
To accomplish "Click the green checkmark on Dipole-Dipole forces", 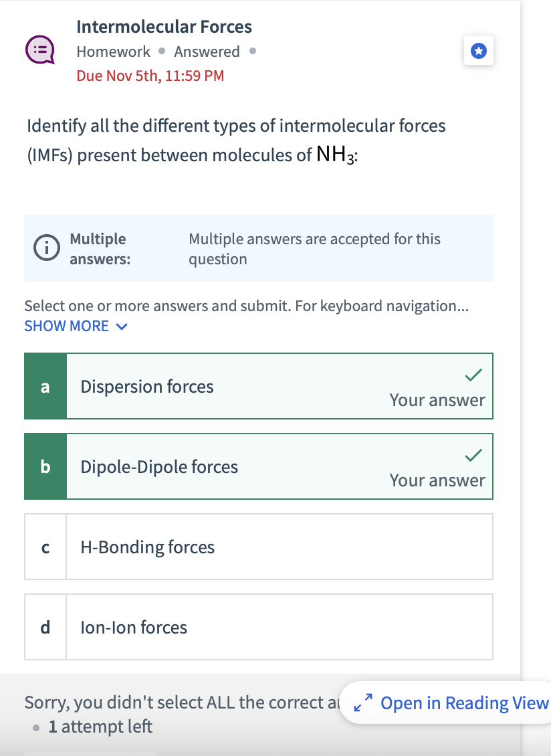I will [473, 456].
